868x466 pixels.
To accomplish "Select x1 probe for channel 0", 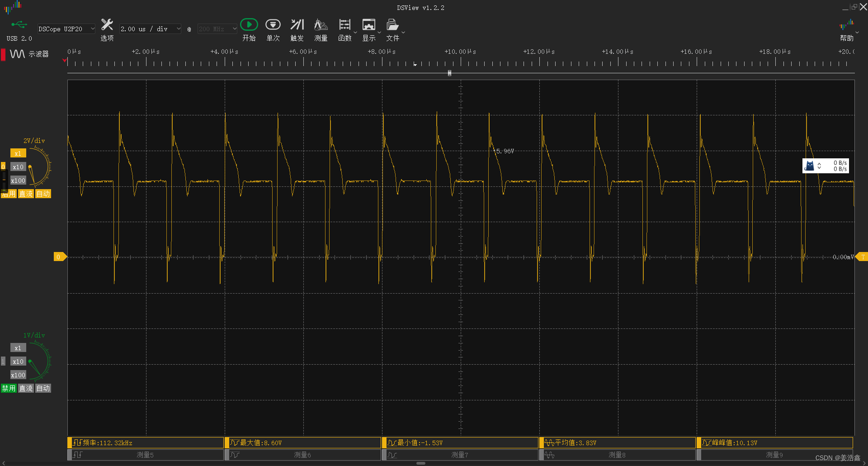I will tap(18, 153).
